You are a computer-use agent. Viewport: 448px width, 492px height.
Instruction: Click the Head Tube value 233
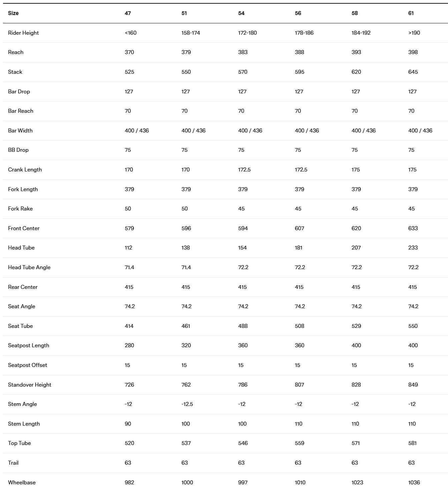(x=413, y=248)
